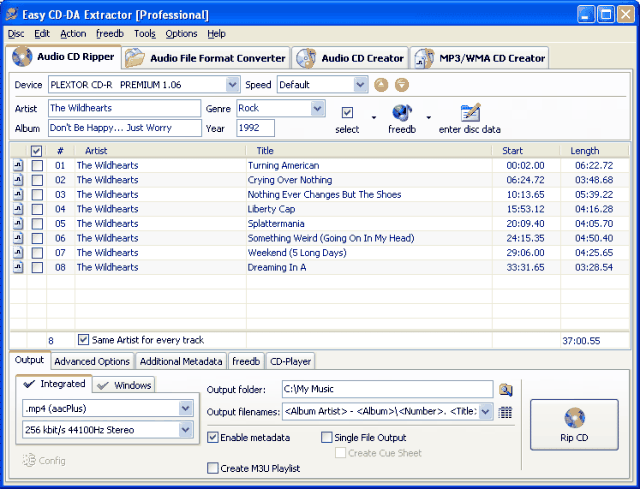Toggle Same Artist for every track
The image size is (640, 489).
coord(83,340)
